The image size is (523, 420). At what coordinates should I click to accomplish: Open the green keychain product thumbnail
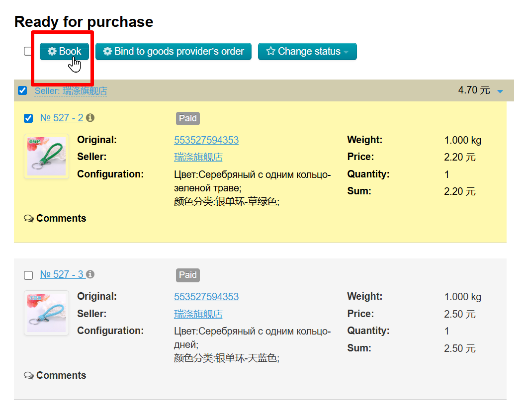coord(46,156)
